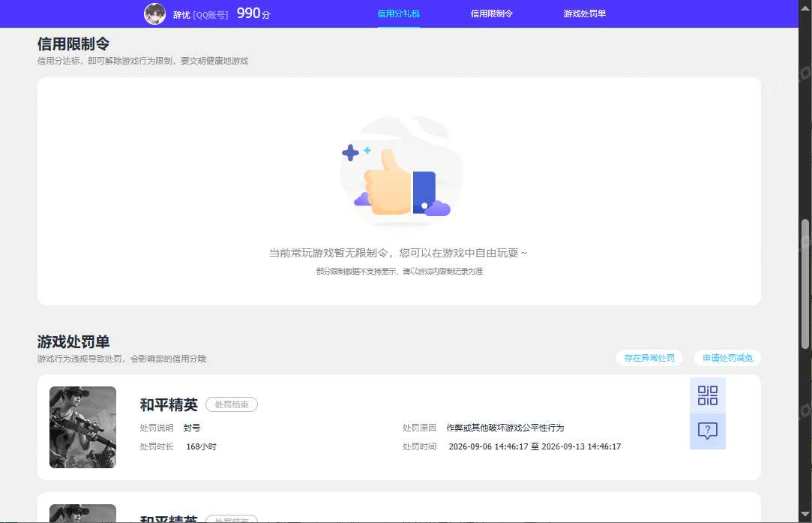812x523 pixels.
Task: Click the punishment reason 作弊或其他破坏游戏公平性行为
Action: (505, 428)
